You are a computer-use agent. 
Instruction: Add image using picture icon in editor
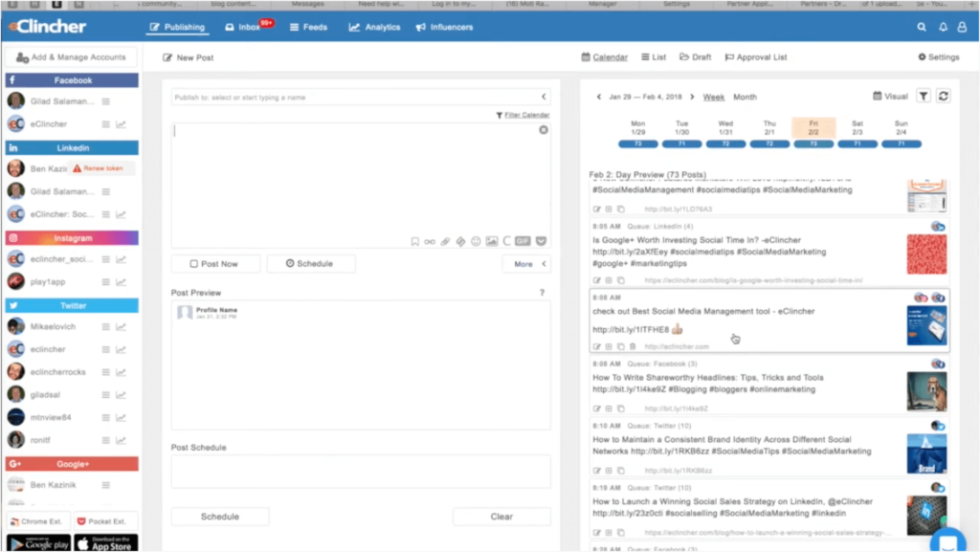(x=492, y=242)
